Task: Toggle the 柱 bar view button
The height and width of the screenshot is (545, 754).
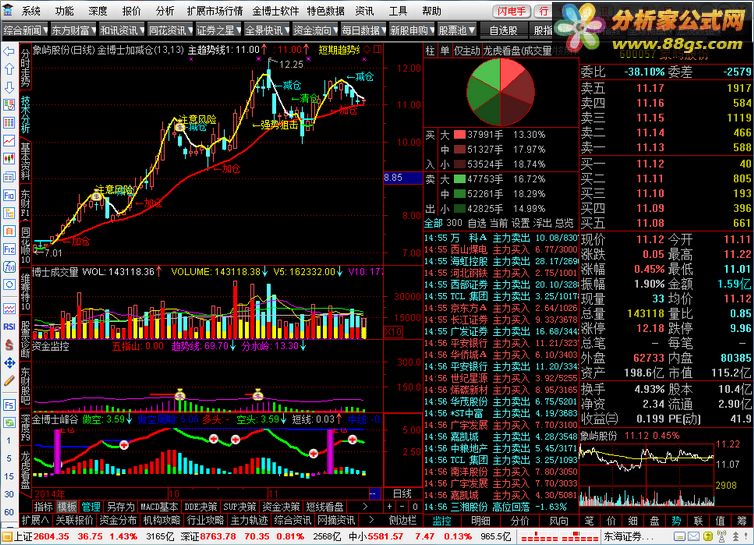Action: 430,51
